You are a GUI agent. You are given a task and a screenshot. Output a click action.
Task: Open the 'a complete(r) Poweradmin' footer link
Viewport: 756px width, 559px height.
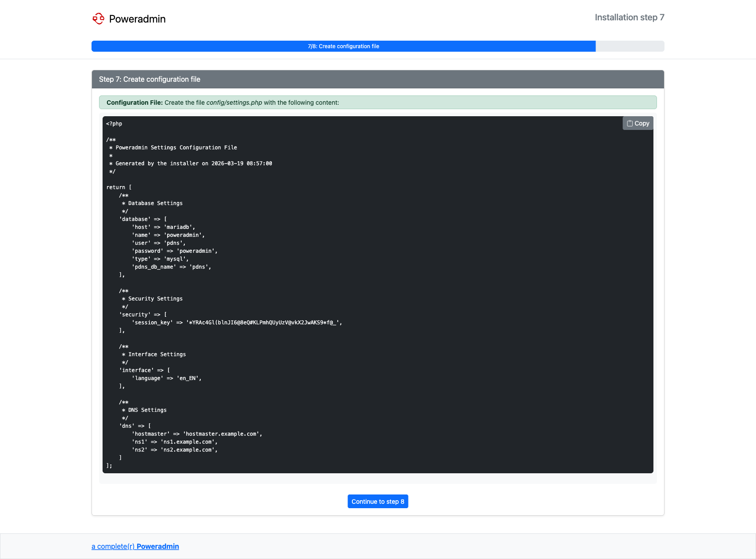(135, 547)
